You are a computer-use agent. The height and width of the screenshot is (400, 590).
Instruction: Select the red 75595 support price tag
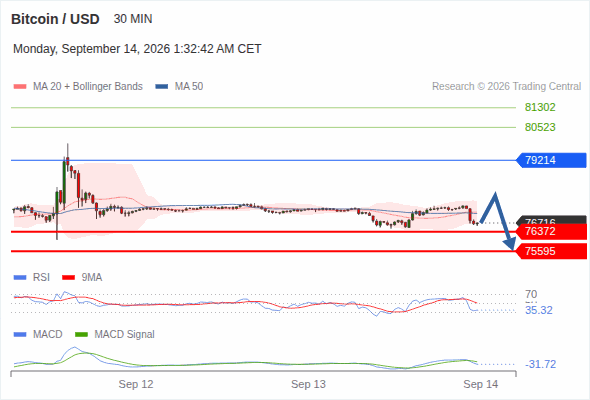pos(551,251)
